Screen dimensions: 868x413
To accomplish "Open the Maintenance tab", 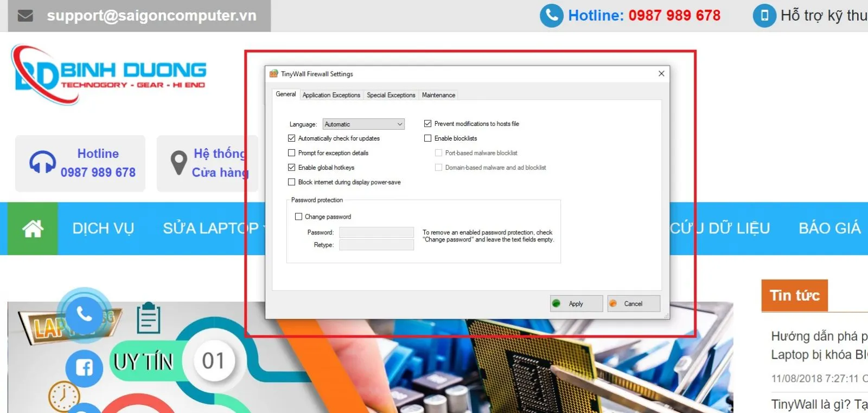I will pyautogui.click(x=439, y=95).
